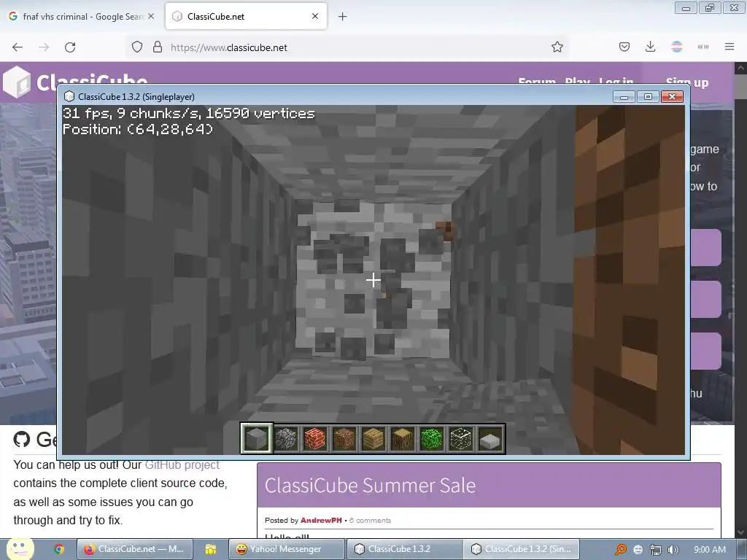Click the striped extension icon in toolbar
Image resolution: width=747 pixels, height=560 pixels.
pos(676,47)
